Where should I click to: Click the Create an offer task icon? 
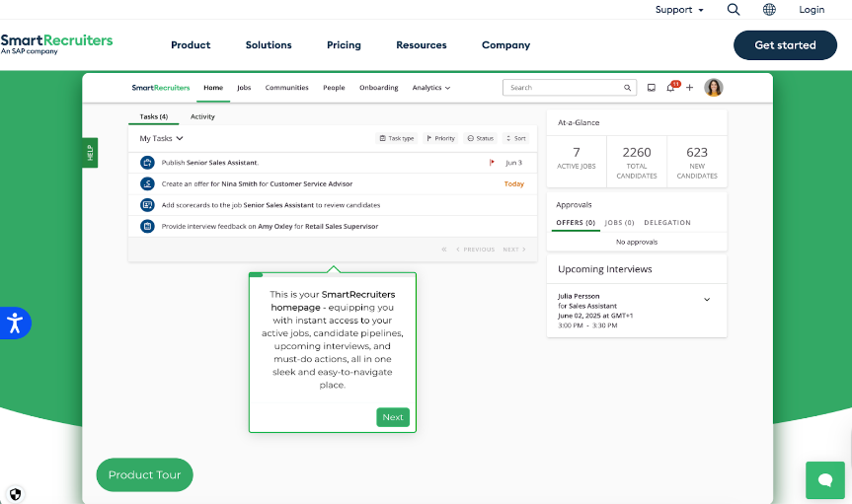click(x=147, y=183)
